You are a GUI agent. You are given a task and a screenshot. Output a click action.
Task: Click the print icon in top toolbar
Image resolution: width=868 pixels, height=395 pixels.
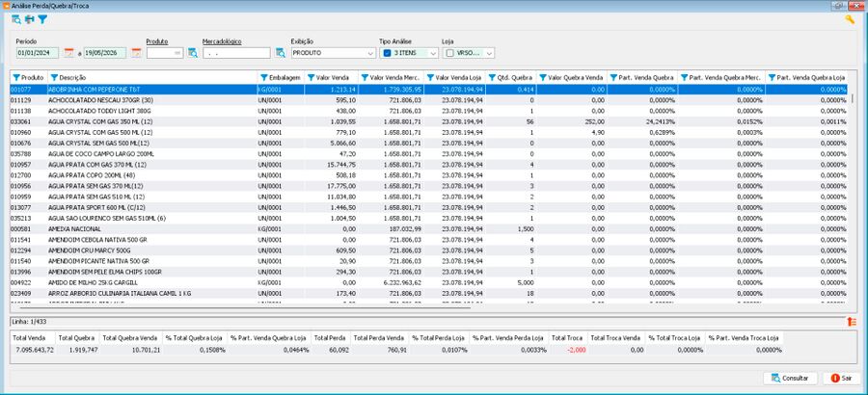29,19
